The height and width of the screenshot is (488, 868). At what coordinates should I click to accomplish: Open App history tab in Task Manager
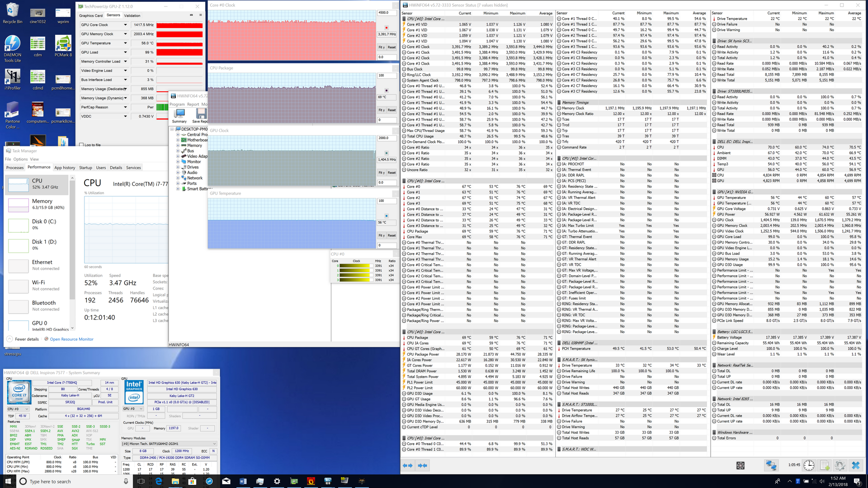coord(65,168)
